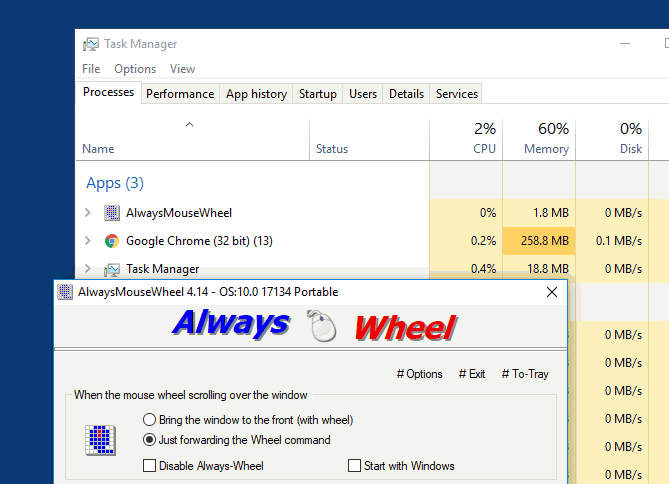This screenshot has height=484, width=669.
Task: Click the 0.2% CPU cell for Chrome
Action: click(x=466, y=241)
